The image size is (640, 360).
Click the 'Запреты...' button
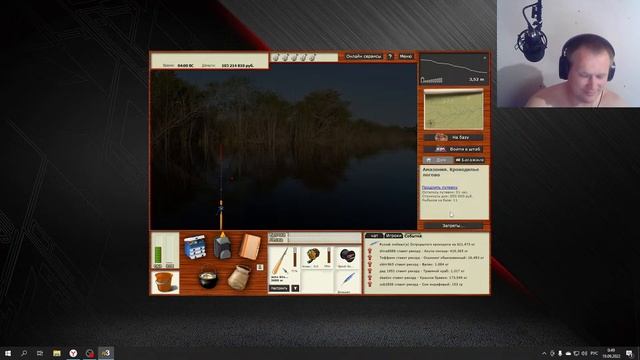click(453, 225)
